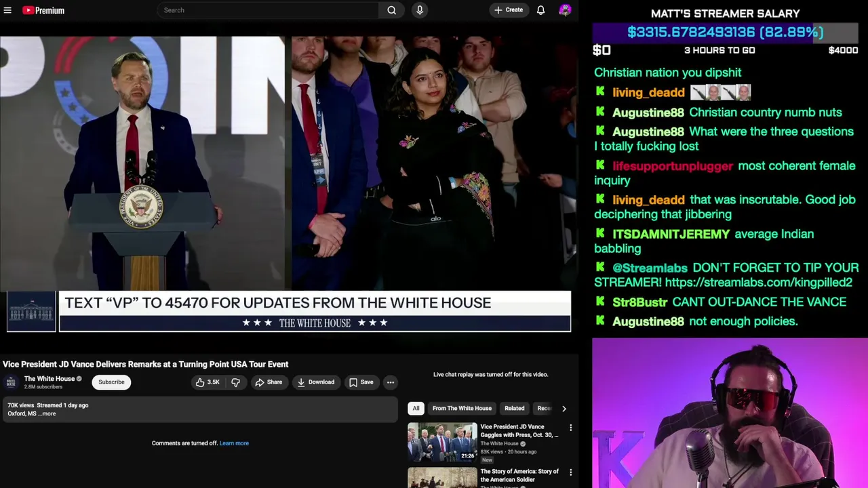Click The White House channel avatar
Image resolution: width=868 pixels, height=488 pixels.
(12, 382)
